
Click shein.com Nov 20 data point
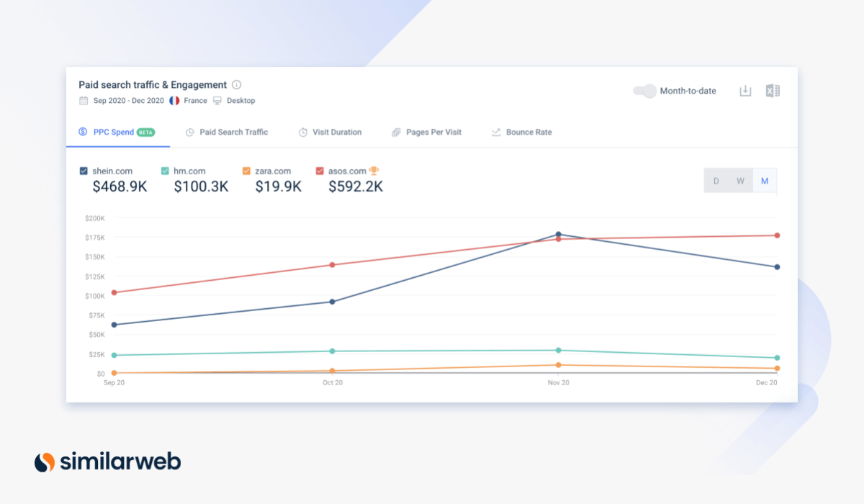[558, 234]
